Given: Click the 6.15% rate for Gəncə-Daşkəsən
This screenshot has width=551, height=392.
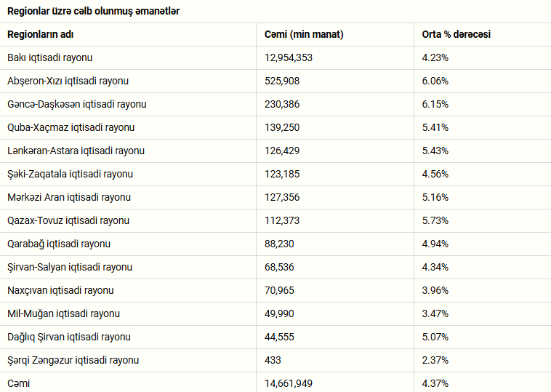Looking at the screenshot, I should [435, 104].
